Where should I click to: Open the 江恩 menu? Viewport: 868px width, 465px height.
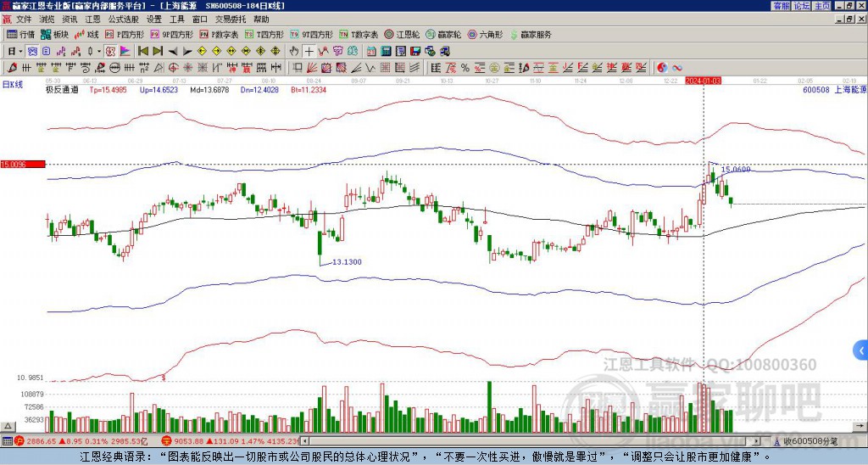[x=93, y=20]
